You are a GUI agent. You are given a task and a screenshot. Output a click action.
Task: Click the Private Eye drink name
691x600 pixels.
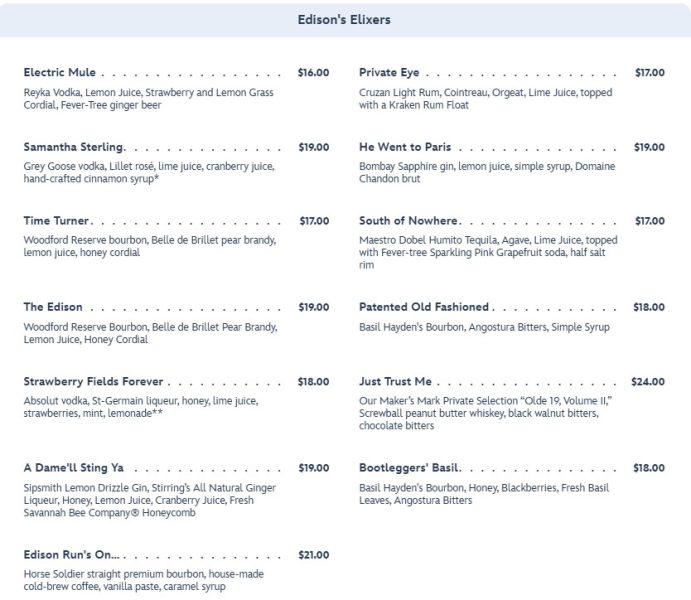[x=389, y=73]
